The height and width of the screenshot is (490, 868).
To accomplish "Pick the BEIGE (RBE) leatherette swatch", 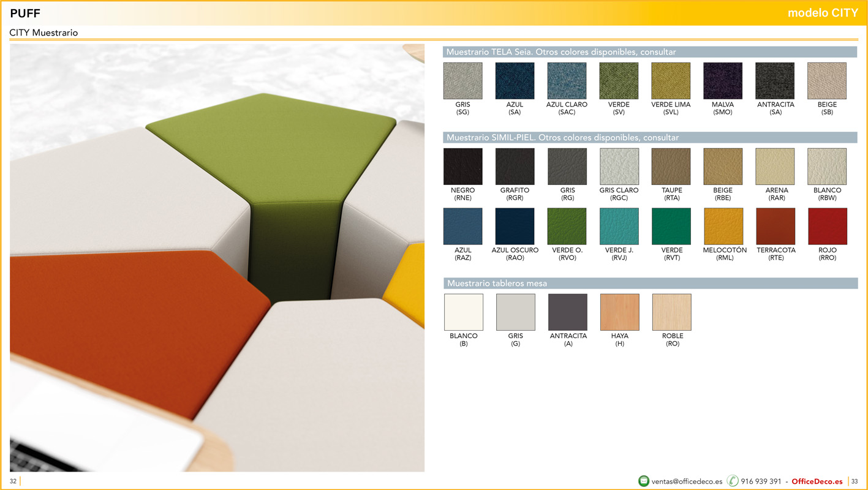I will [723, 167].
